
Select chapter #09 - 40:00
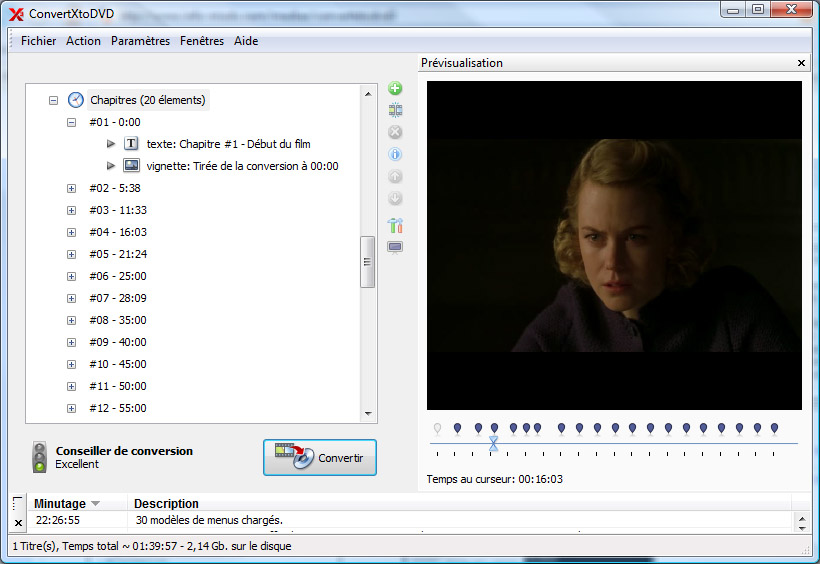[x=118, y=342]
